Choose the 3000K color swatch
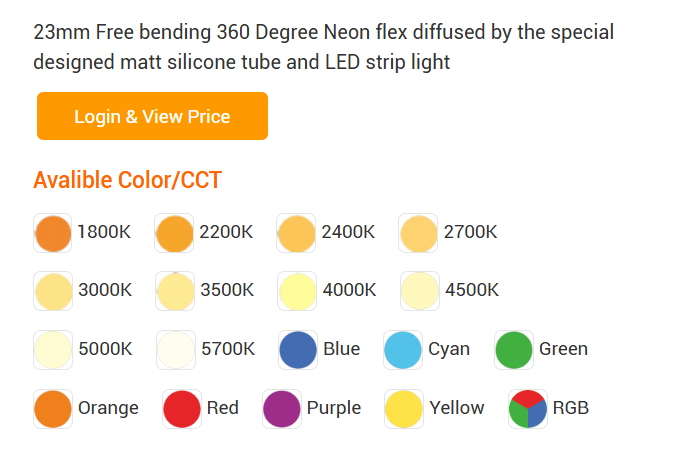 click(x=53, y=291)
